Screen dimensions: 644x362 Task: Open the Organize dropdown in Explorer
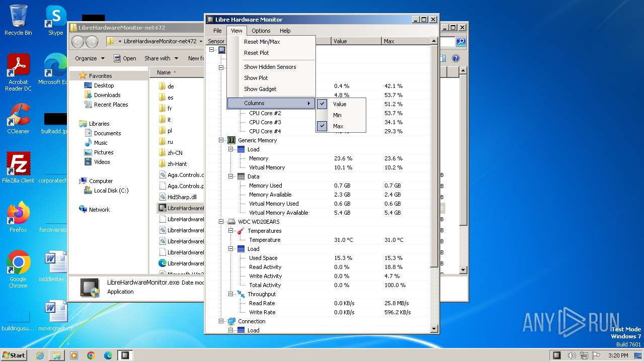click(90, 58)
